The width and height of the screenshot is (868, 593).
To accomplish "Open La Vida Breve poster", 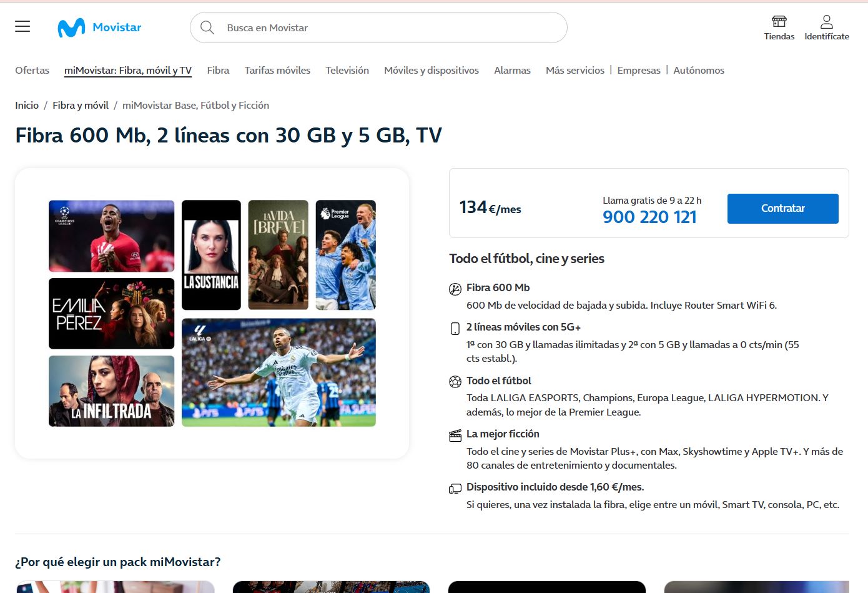I will coord(279,255).
